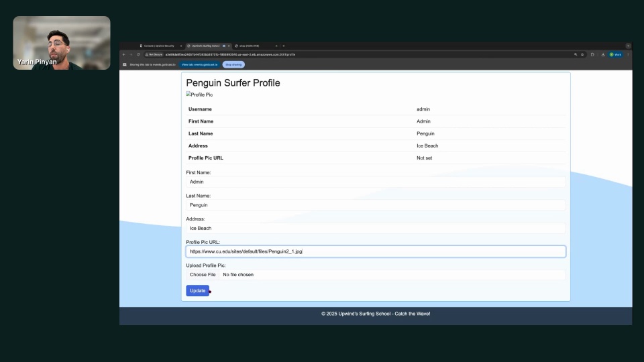The height and width of the screenshot is (362, 644).
Task: Click the Profile Pic URL input field
Action: (376, 251)
